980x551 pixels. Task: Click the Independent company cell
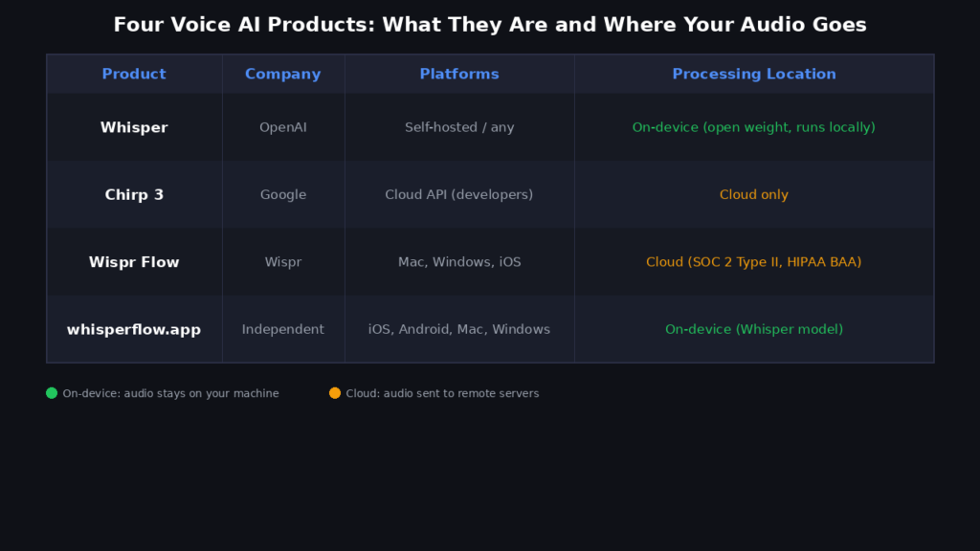coord(283,329)
